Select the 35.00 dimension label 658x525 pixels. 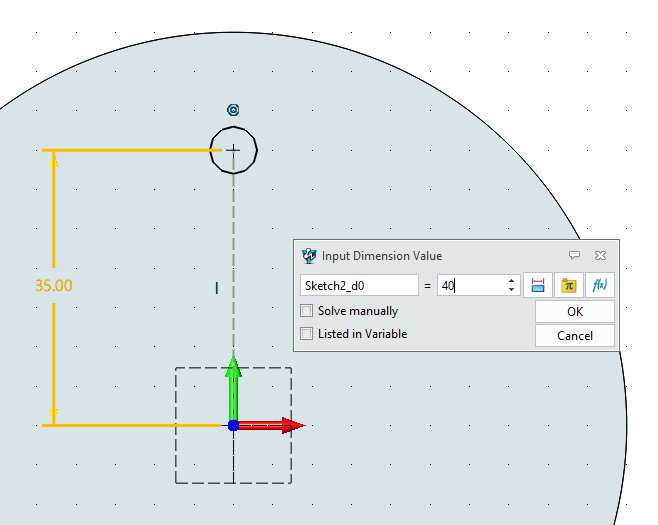point(54,285)
